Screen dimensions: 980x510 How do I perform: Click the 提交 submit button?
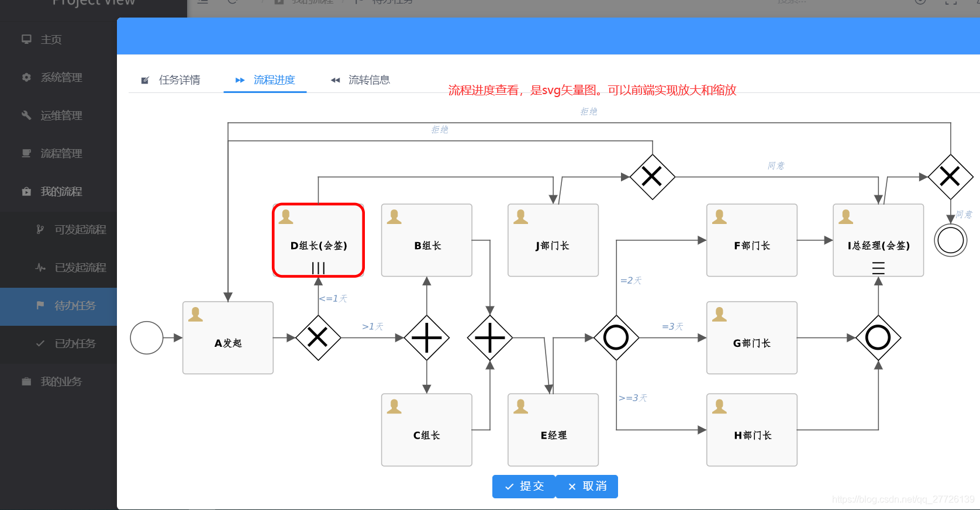[524, 487]
